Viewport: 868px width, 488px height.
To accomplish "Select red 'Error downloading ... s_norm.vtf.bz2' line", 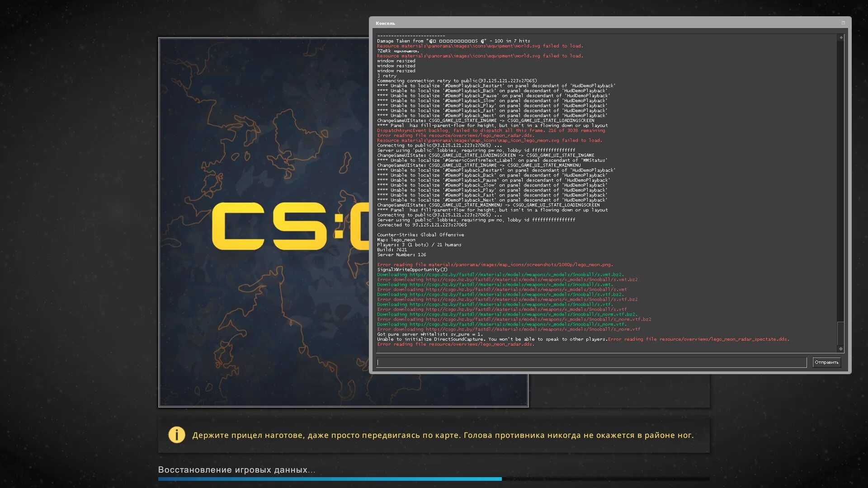I will click(514, 319).
